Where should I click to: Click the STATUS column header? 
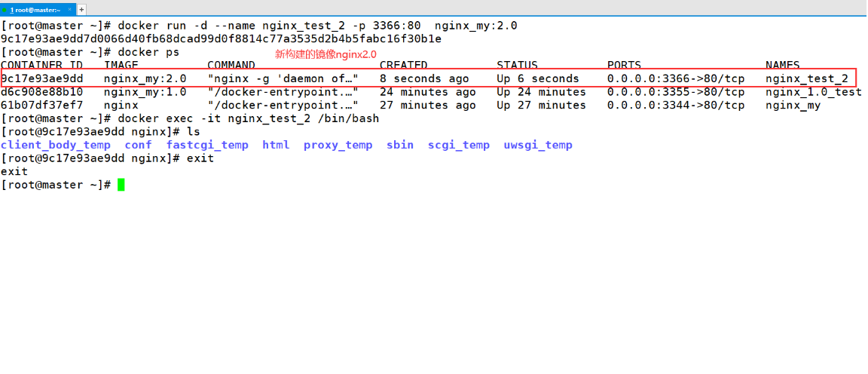(x=517, y=66)
